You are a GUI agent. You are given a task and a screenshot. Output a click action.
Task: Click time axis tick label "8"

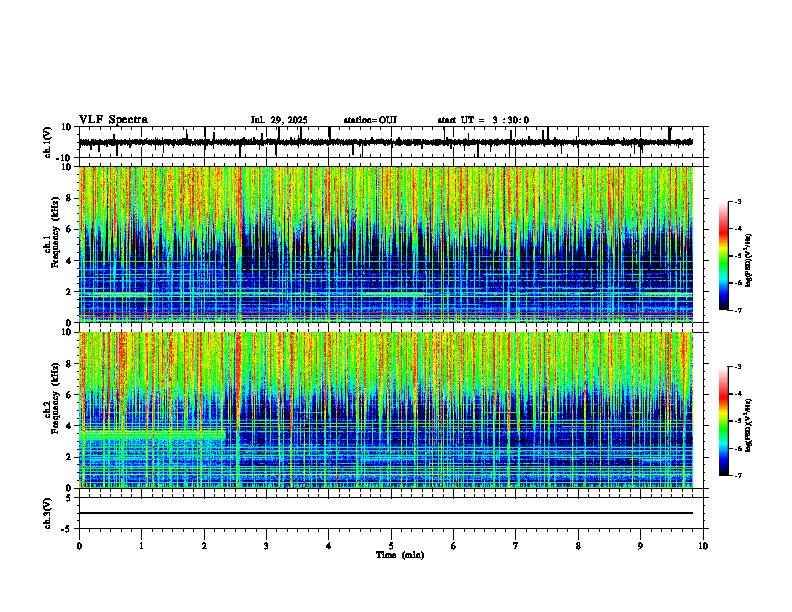coord(578,546)
